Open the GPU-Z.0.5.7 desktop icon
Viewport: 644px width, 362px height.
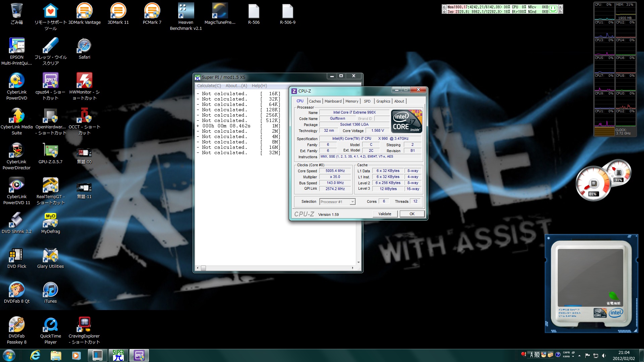(x=51, y=151)
